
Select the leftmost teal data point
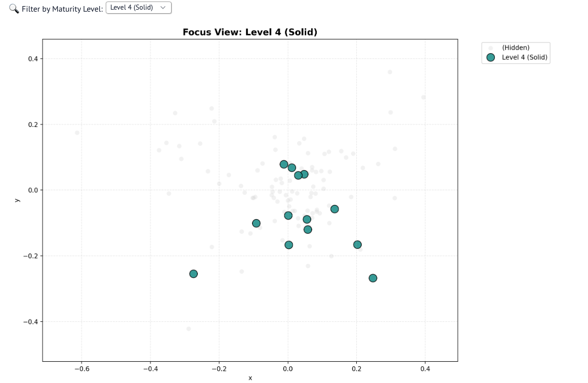[x=193, y=274]
